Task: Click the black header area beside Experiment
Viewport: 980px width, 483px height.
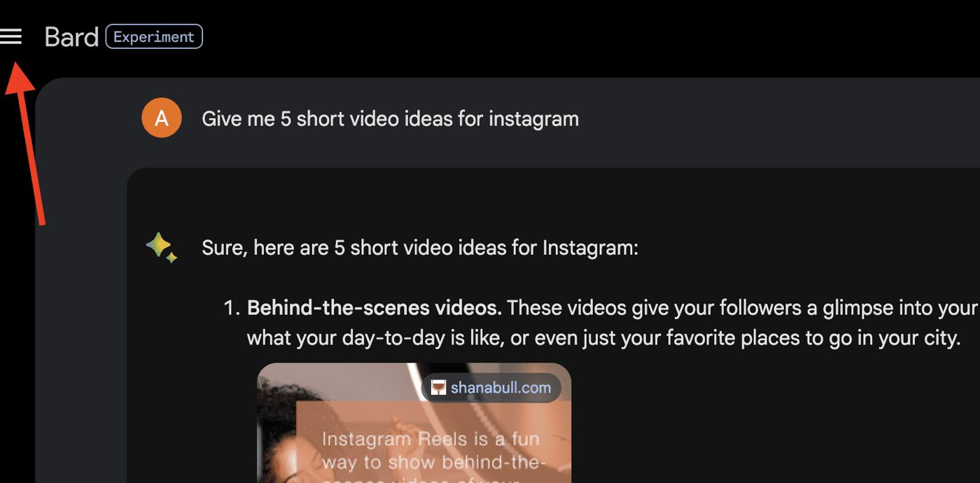Action: click(x=560, y=36)
